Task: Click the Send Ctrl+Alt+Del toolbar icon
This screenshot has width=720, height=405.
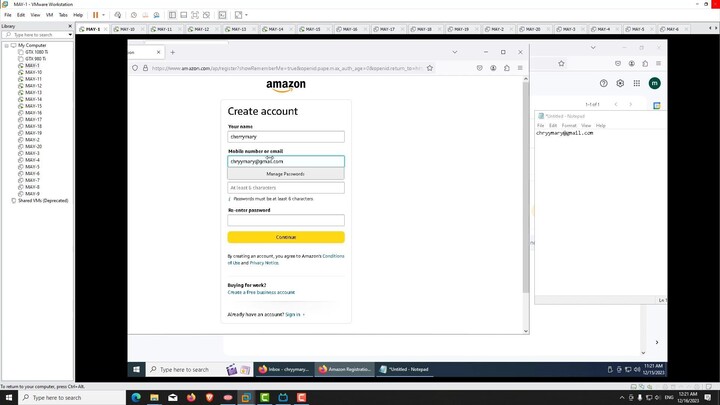Action: (x=118, y=15)
